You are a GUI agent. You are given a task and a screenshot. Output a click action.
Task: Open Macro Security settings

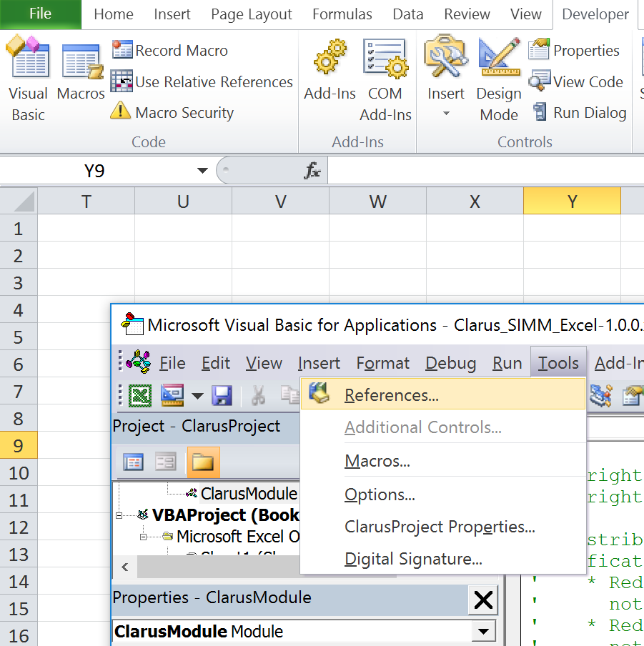point(172,112)
